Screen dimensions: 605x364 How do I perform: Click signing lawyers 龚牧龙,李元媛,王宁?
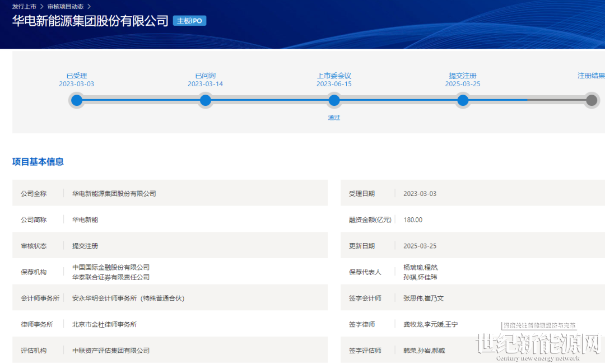[x=431, y=324]
